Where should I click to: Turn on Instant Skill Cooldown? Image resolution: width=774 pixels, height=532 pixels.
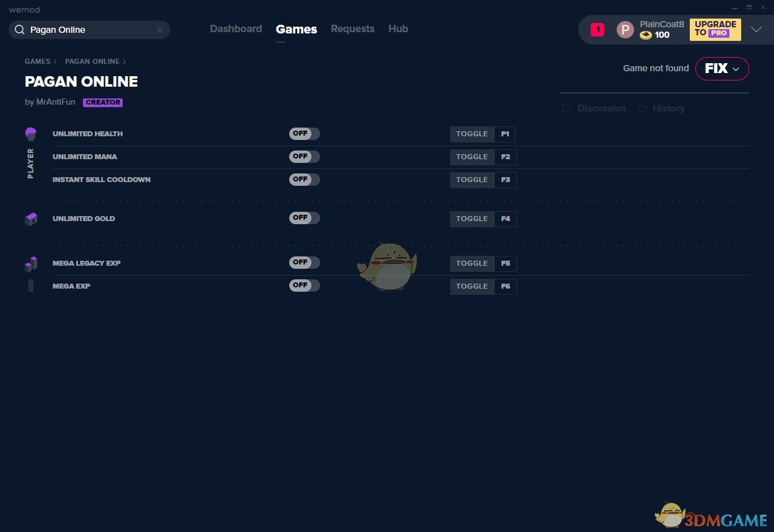coord(305,180)
